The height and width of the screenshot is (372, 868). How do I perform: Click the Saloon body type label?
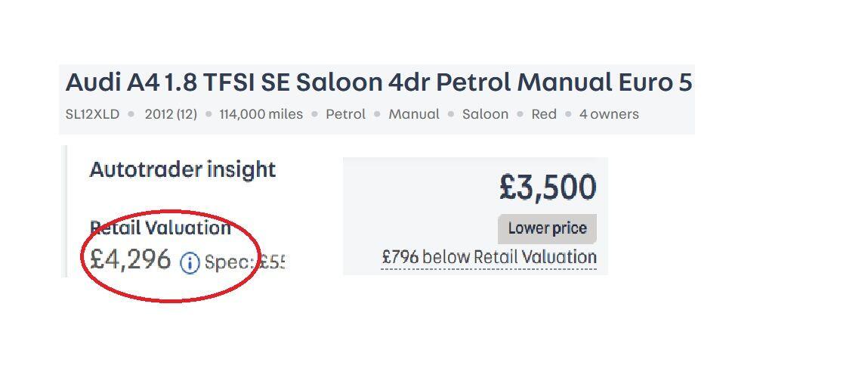(485, 114)
